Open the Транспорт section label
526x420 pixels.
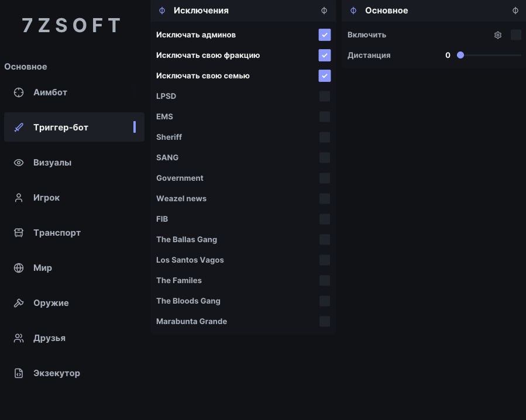tap(57, 233)
